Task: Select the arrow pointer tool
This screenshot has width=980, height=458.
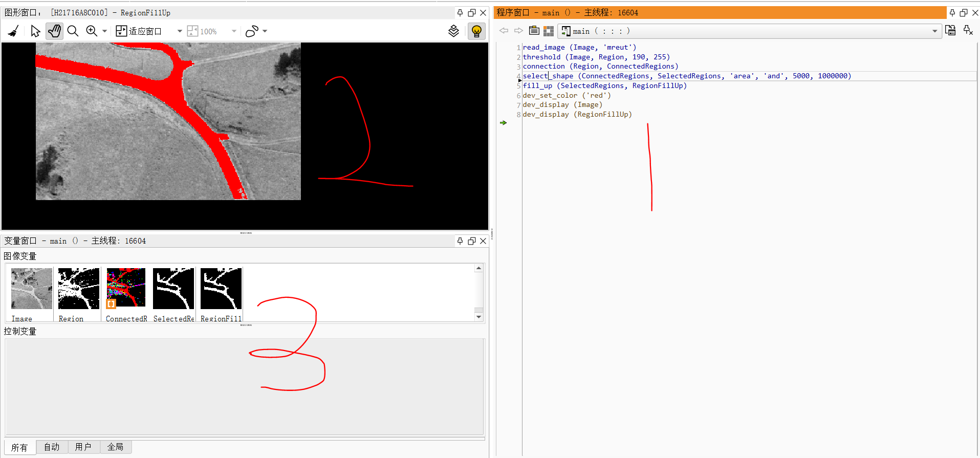Action: pos(35,31)
